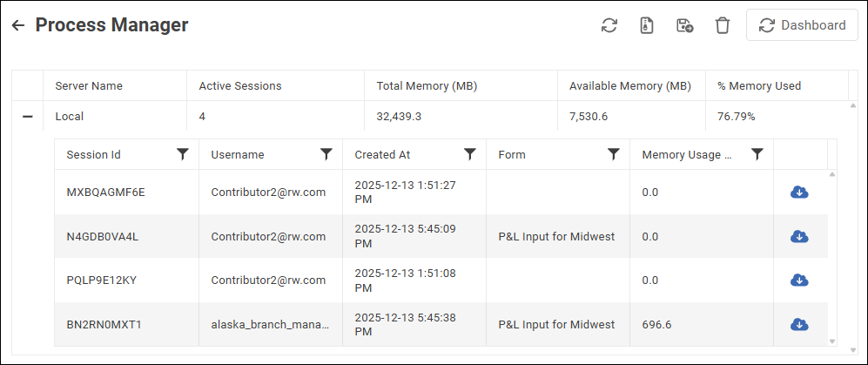Open filter for Username column
868x365 pixels.
(x=326, y=154)
